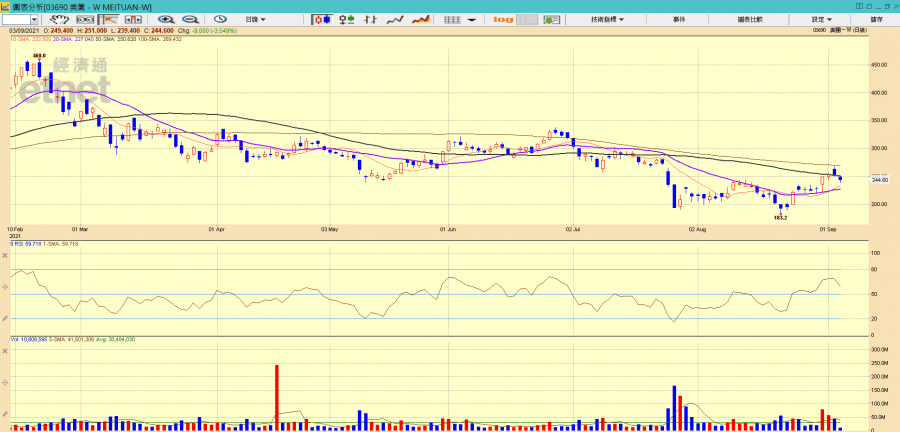Toggle the log scale button
This screenshot has height=432, width=900.
point(503,19)
